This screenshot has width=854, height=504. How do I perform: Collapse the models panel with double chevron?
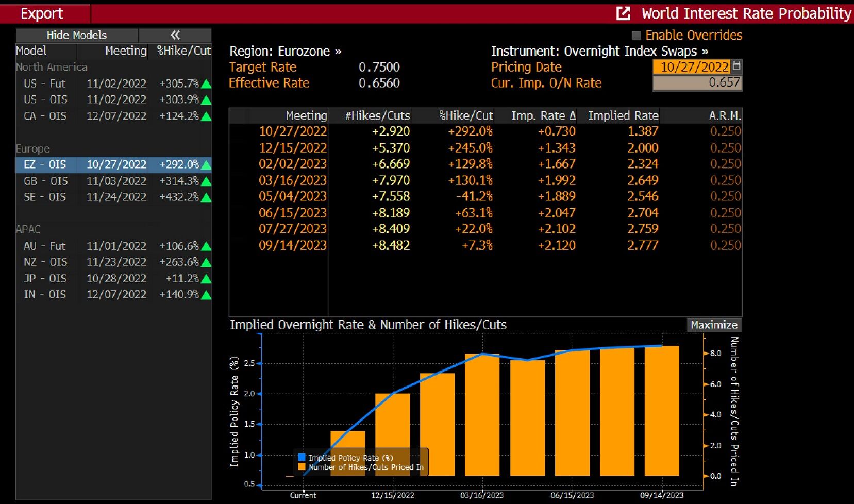click(175, 35)
